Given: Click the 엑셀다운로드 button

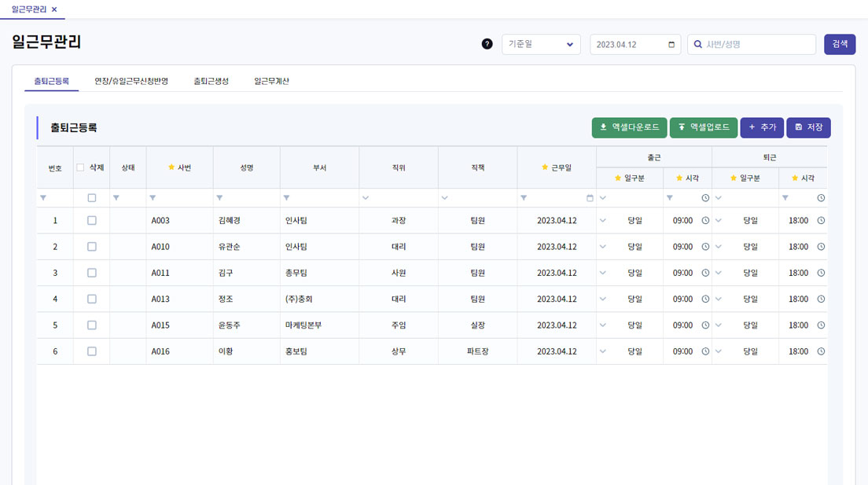Looking at the screenshot, I should pos(630,127).
